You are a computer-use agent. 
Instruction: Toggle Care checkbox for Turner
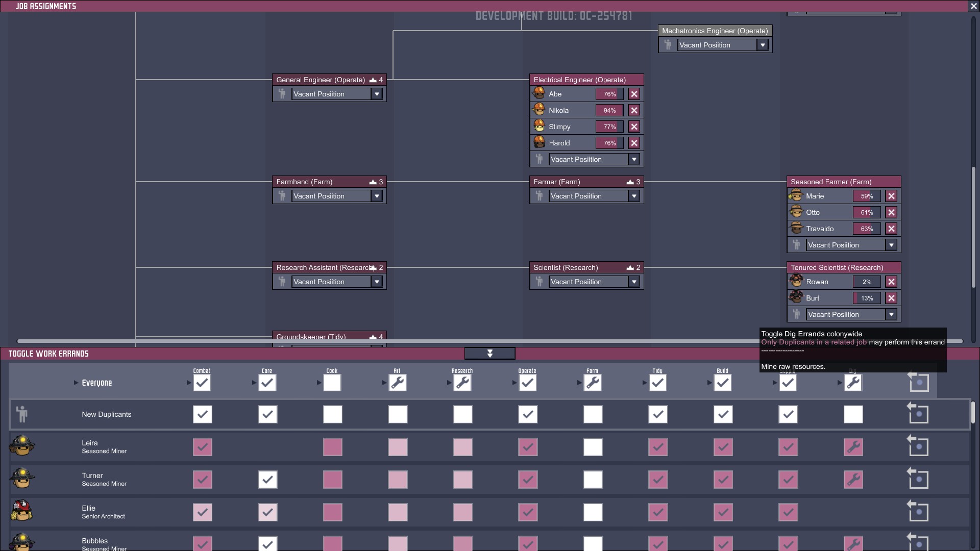tap(267, 480)
